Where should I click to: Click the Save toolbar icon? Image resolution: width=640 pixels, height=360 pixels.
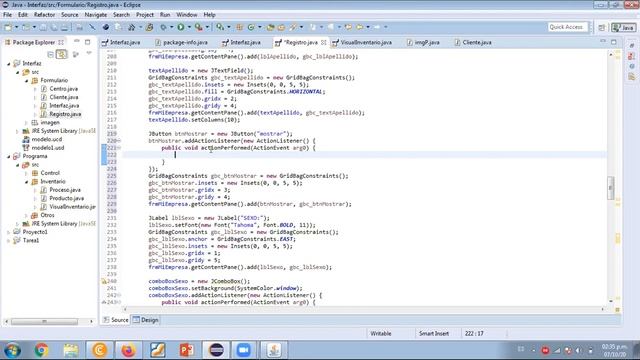pos(43,27)
